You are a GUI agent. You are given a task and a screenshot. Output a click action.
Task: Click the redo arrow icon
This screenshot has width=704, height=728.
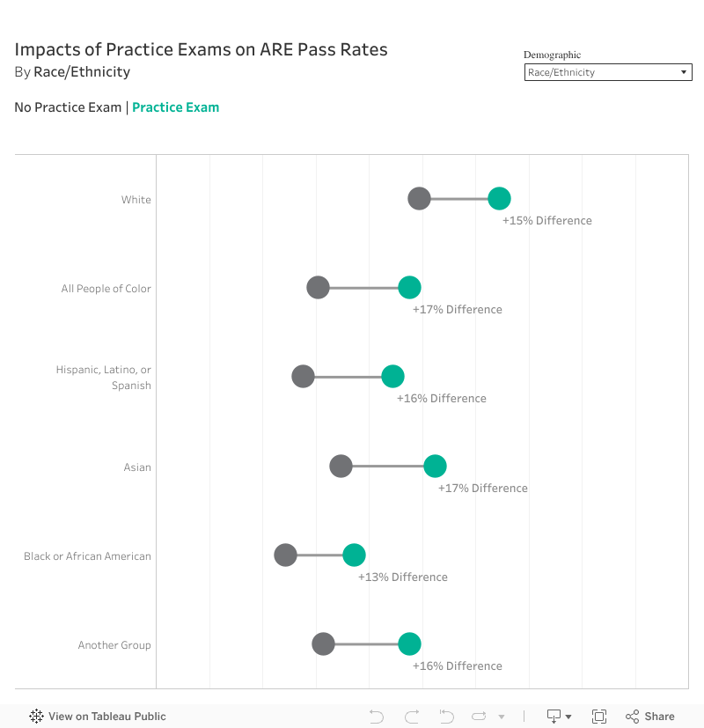[x=412, y=717]
